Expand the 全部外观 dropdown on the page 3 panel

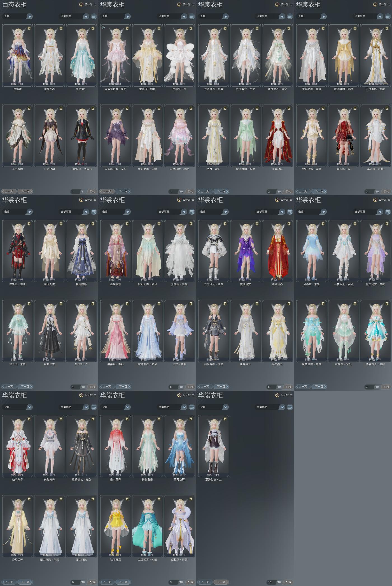point(368,17)
